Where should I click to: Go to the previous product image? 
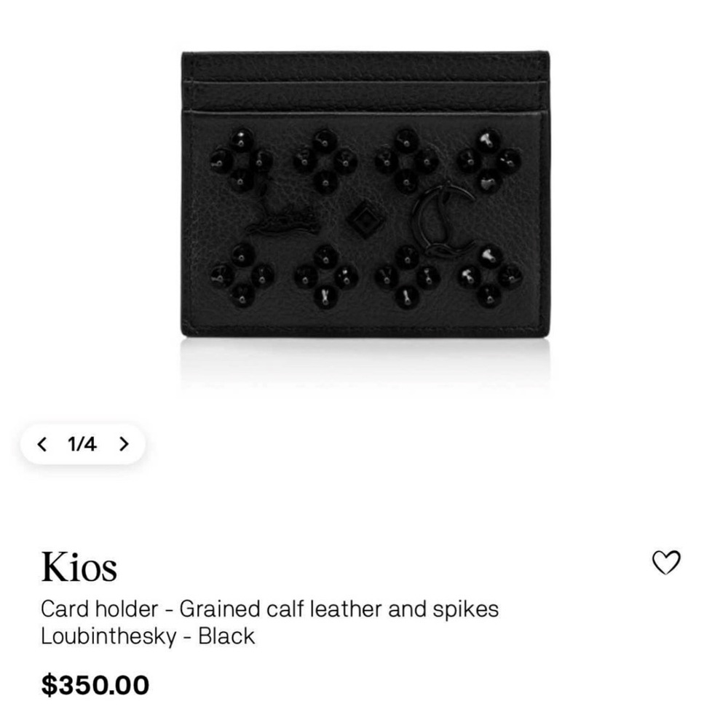click(x=43, y=443)
